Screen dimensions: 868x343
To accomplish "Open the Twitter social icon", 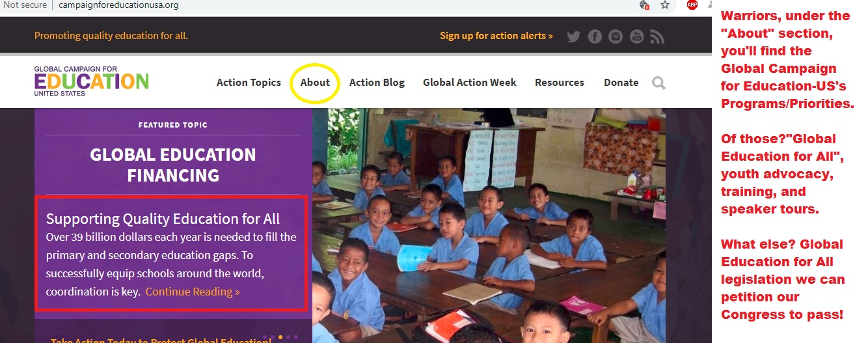I will pos(573,36).
